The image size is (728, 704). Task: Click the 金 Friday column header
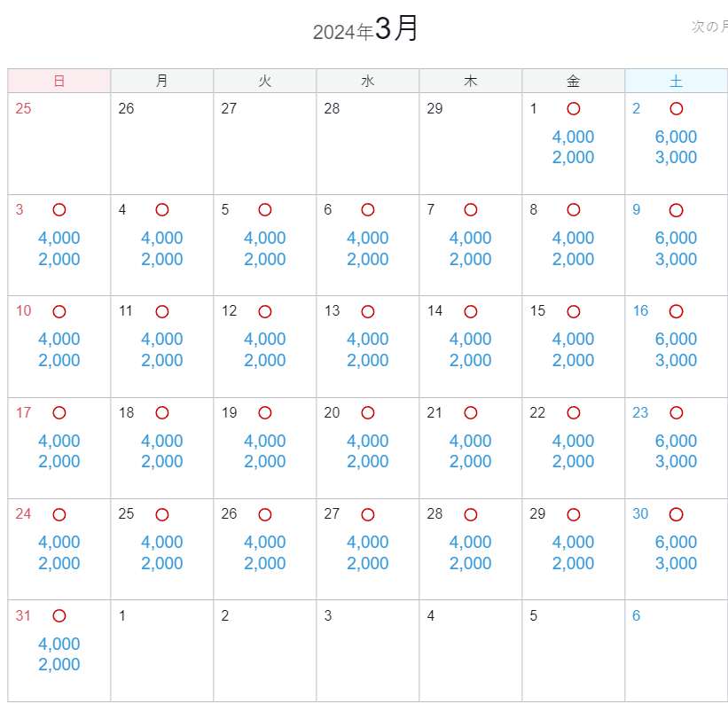[x=574, y=81]
